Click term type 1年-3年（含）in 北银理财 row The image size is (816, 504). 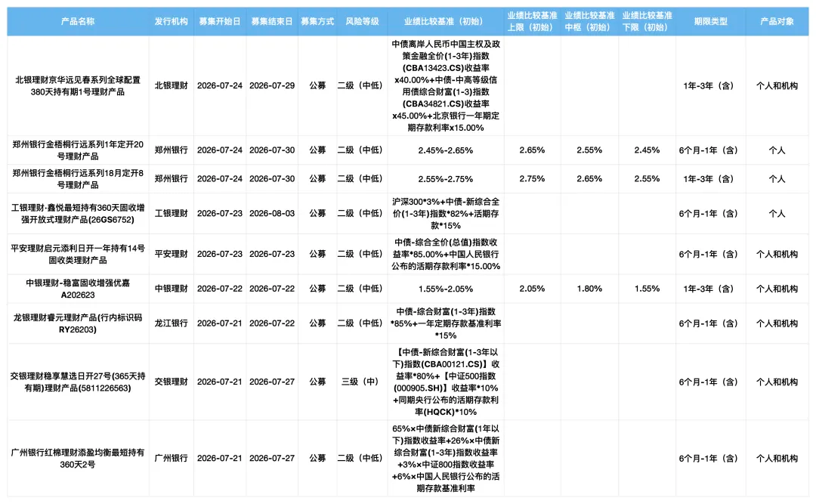(x=710, y=86)
